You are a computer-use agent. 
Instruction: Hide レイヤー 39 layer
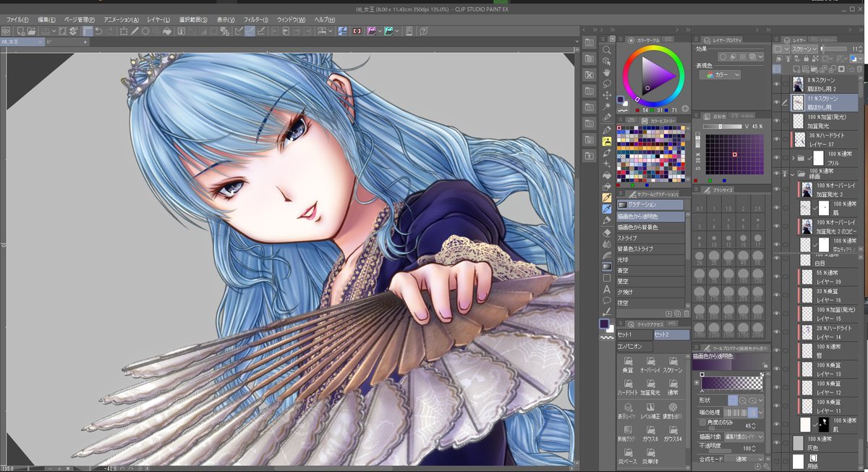click(778, 277)
